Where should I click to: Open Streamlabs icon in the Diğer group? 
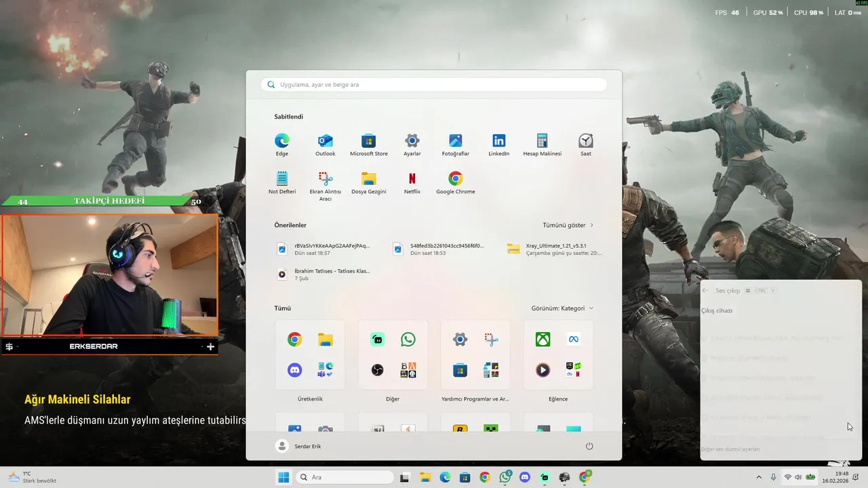(378, 340)
